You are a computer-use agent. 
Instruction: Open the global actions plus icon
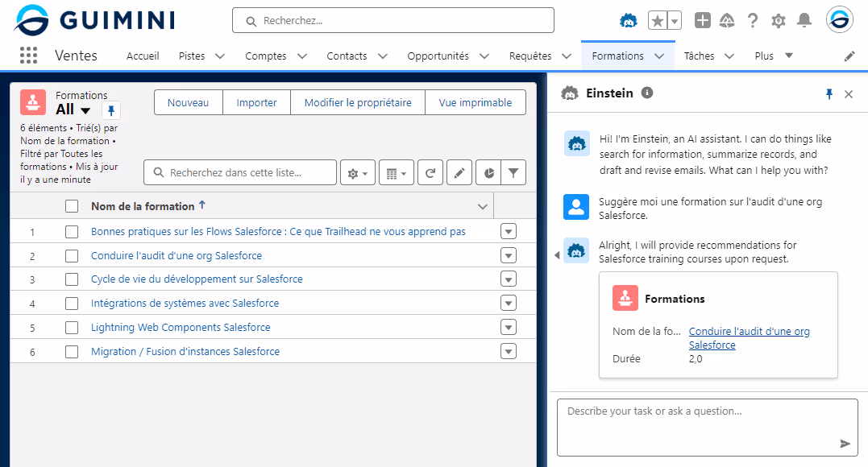tap(703, 20)
